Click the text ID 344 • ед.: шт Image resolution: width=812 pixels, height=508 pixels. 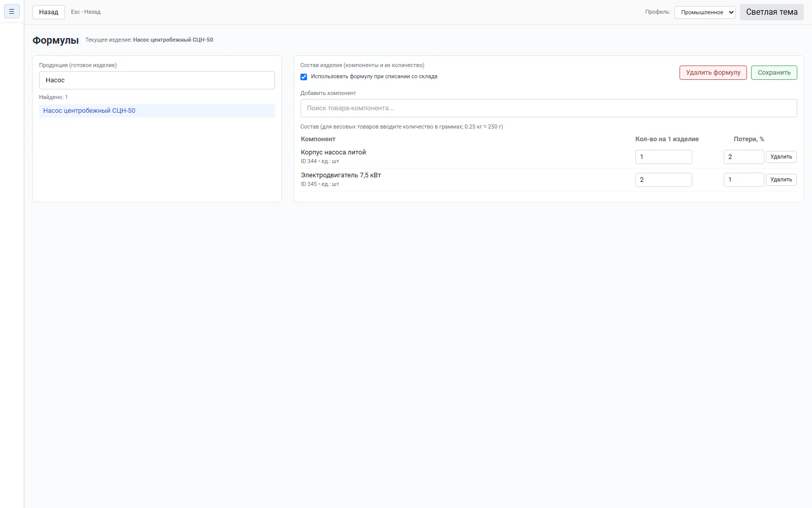click(320, 162)
